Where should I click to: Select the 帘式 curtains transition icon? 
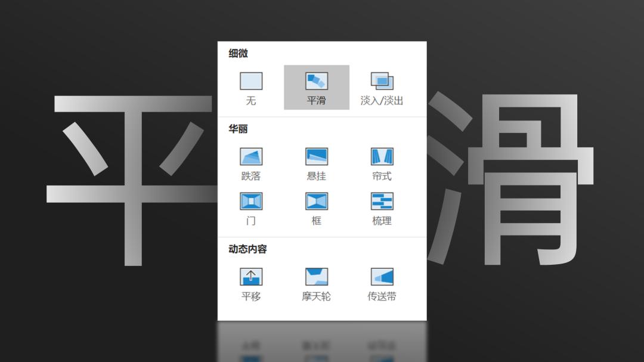[x=382, y=156]
